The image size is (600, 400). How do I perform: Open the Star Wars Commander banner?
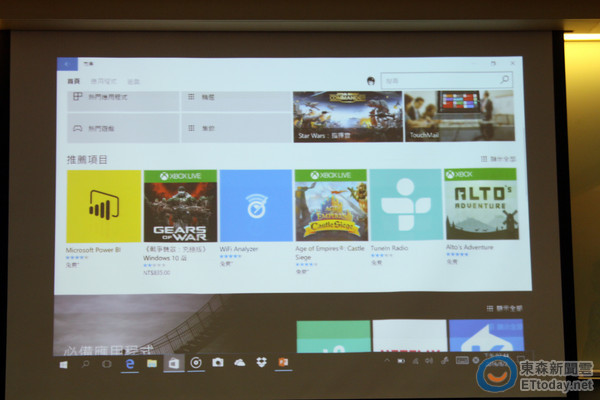tap(348, 116)
